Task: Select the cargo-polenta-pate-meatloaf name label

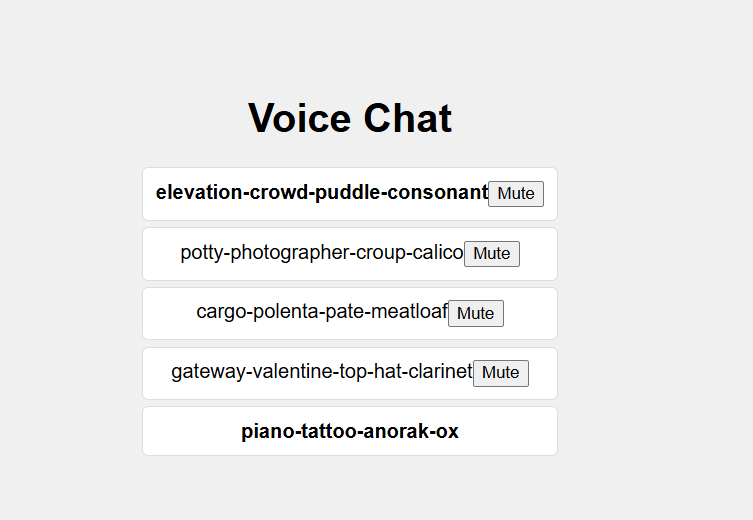Action: tap(322, 312)
